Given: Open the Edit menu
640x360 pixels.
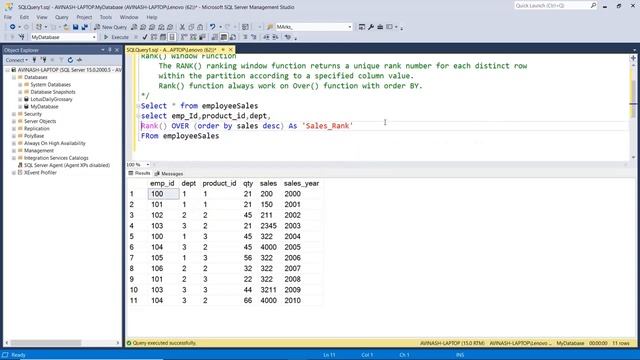Looking at the screenshot, I should point(24,17).
